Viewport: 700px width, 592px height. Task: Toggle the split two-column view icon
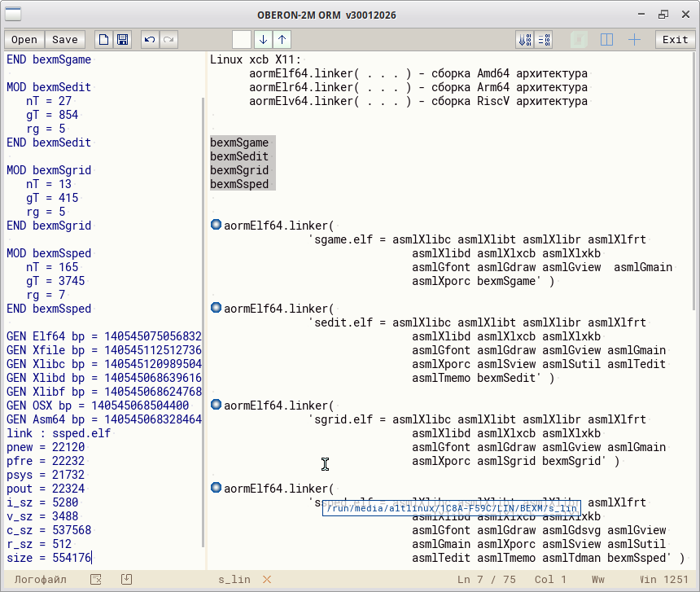point(606,39)
